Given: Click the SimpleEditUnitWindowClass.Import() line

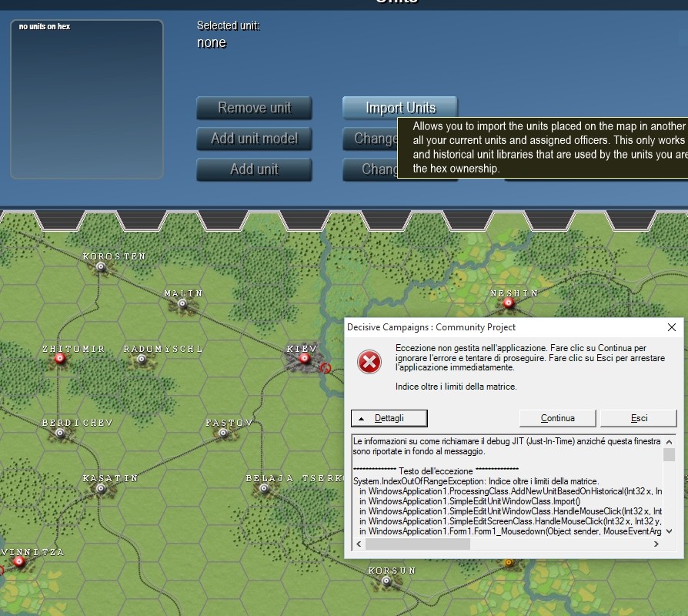Looking at the screenshot, I should (x=470, y=501).
